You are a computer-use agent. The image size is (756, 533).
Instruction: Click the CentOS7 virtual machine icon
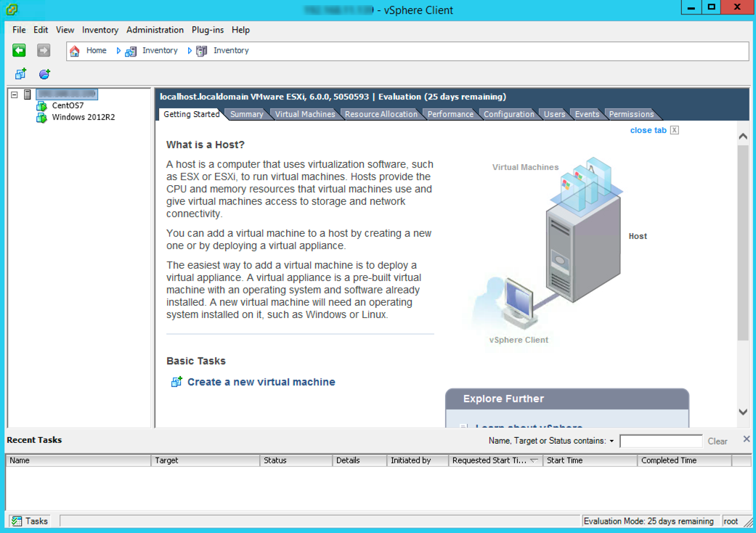click(x=42, y=105)
